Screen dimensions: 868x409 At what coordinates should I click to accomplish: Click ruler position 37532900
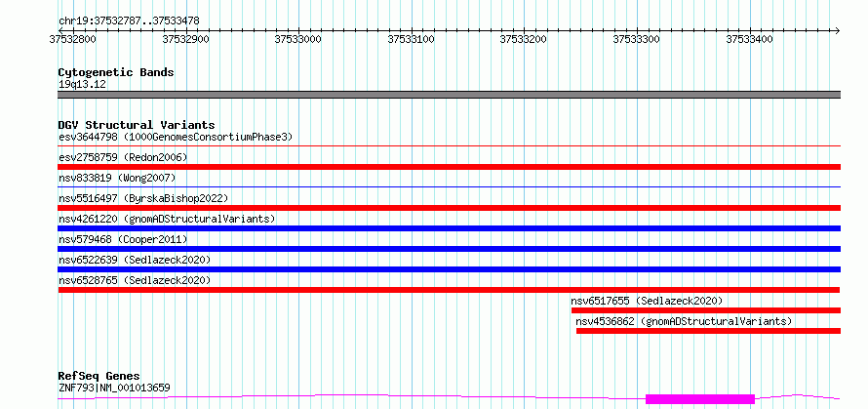tap(185, 40)
